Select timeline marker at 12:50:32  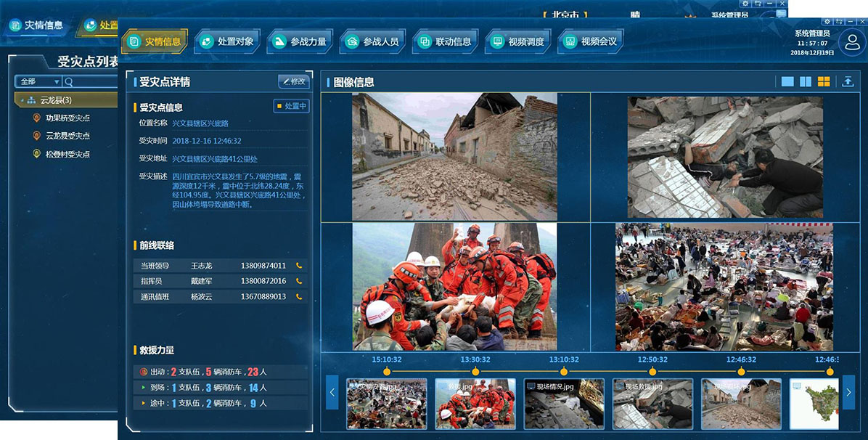pos(652,371)
